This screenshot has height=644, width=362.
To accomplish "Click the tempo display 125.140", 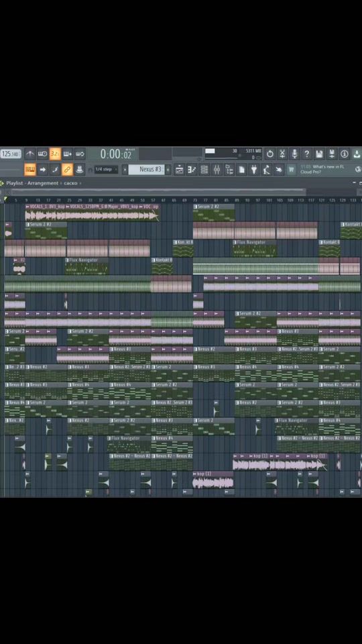I will pyautogui.click(x=11, y=154).
